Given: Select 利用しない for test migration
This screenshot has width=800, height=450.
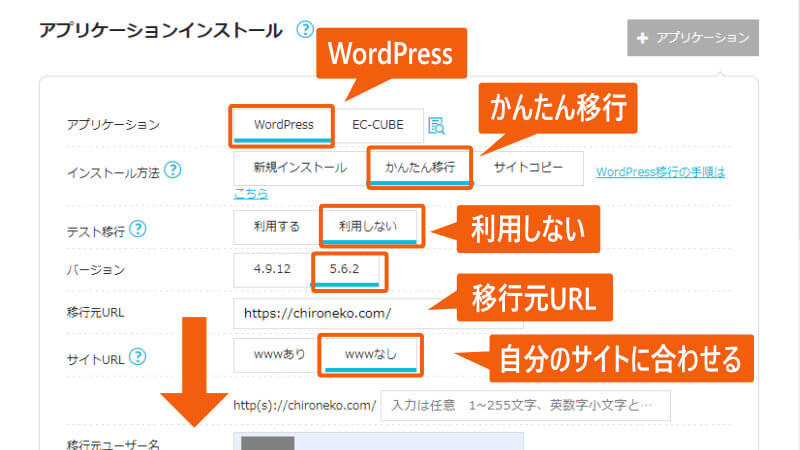Looking at the screenshot, I should (368, 227).
